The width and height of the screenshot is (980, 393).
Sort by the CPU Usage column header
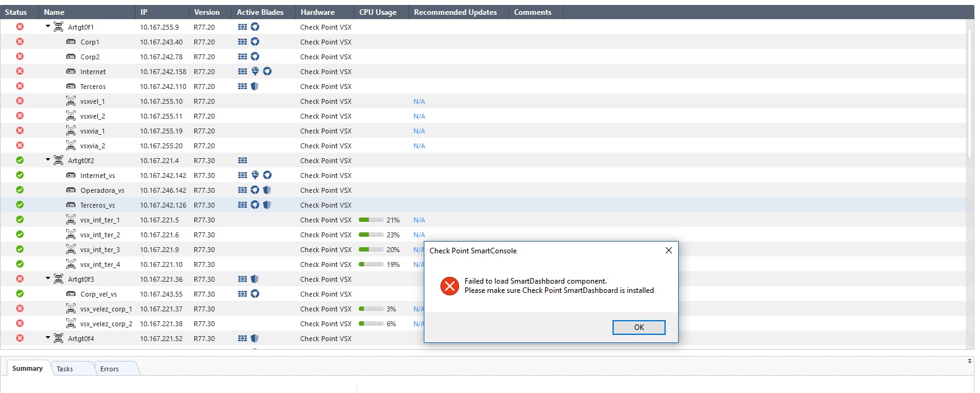tap(381, 12)
